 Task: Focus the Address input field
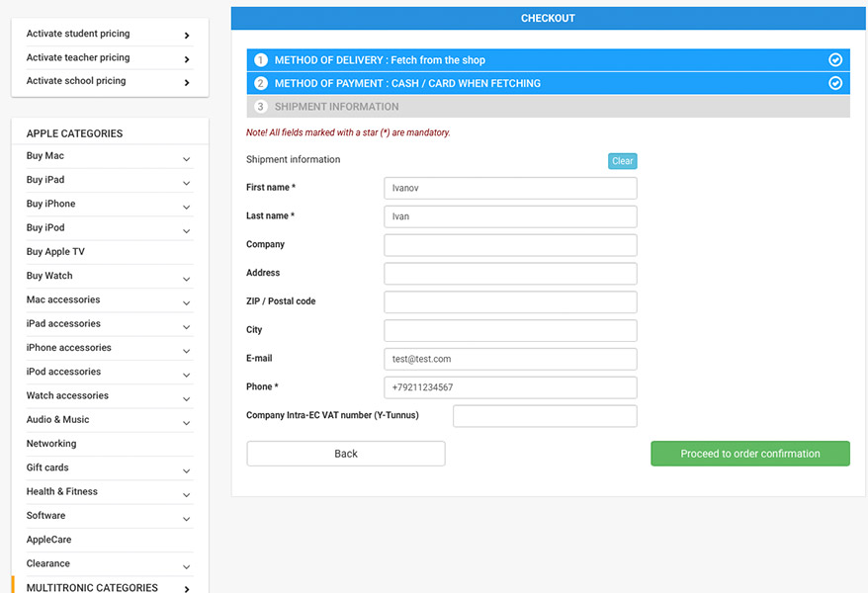(510, 273)
